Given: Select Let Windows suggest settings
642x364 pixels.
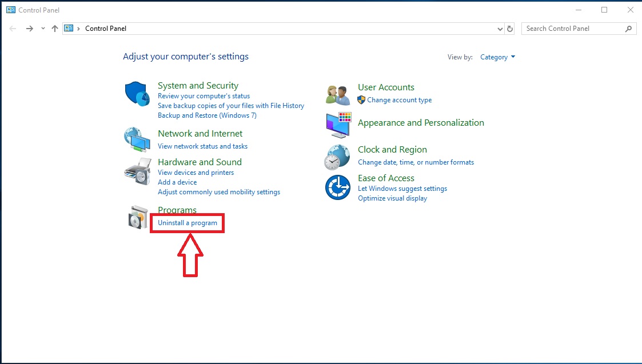Looking at the screenshot, I should [x=402, y=189].
